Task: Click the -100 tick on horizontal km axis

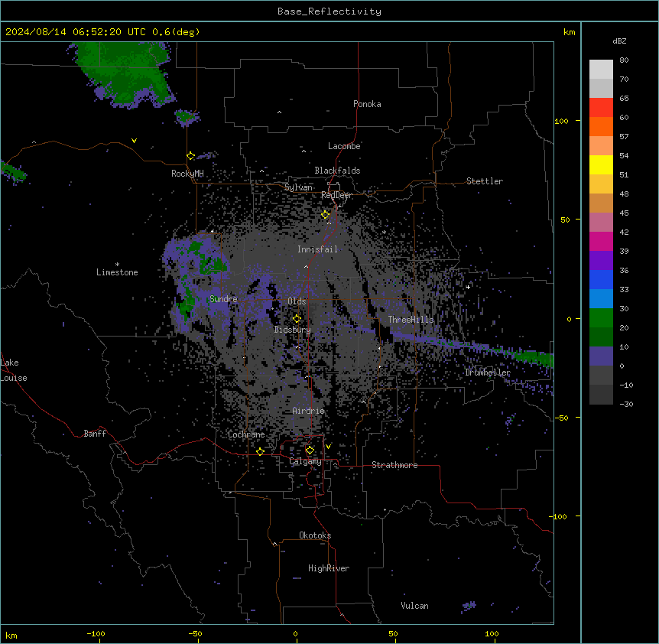Action: 96,633
